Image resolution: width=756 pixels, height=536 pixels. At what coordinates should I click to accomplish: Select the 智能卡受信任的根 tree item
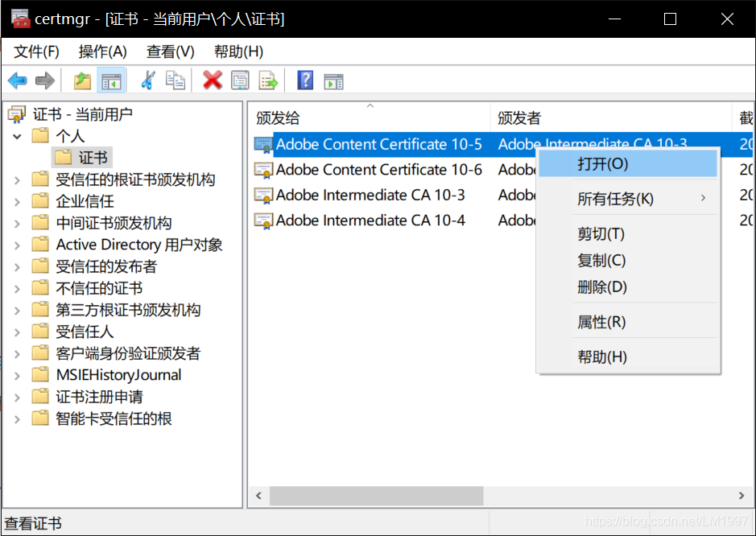(114, 418)
